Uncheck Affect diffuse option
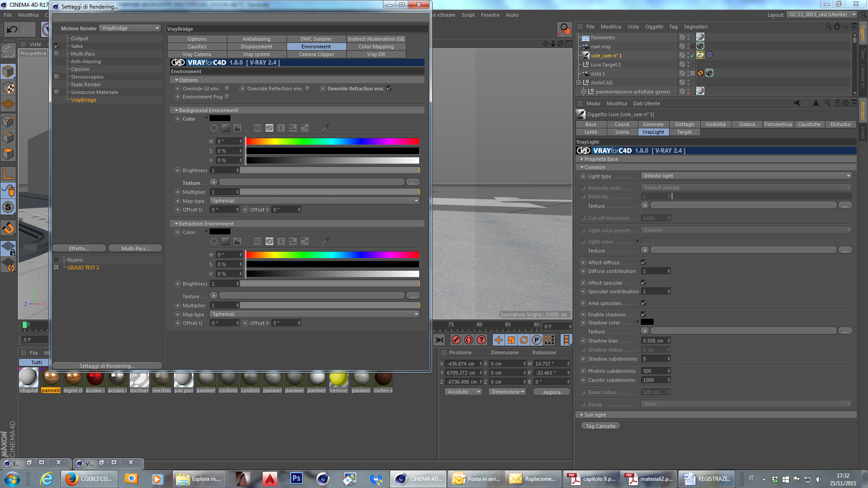 [643, 263]
